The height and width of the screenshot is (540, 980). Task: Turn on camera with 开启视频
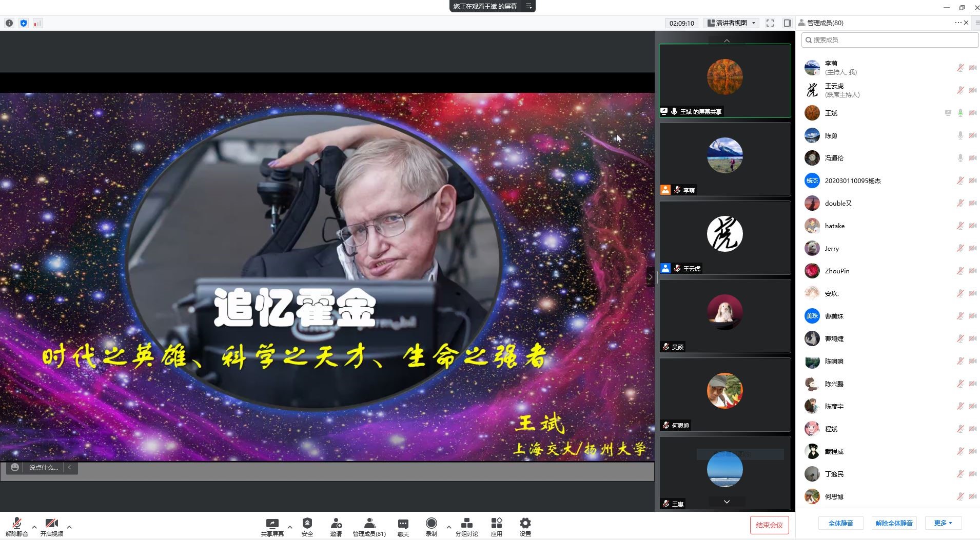coord(51,524)
